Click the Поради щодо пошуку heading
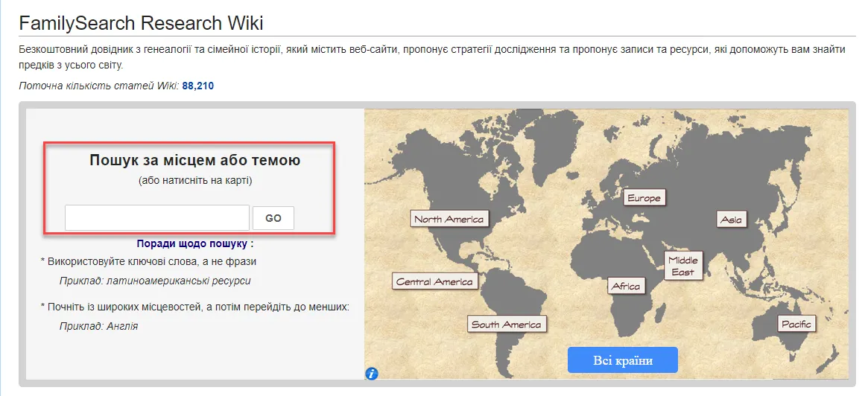This screenshot has width=868, height=396. tap(195, 243)
